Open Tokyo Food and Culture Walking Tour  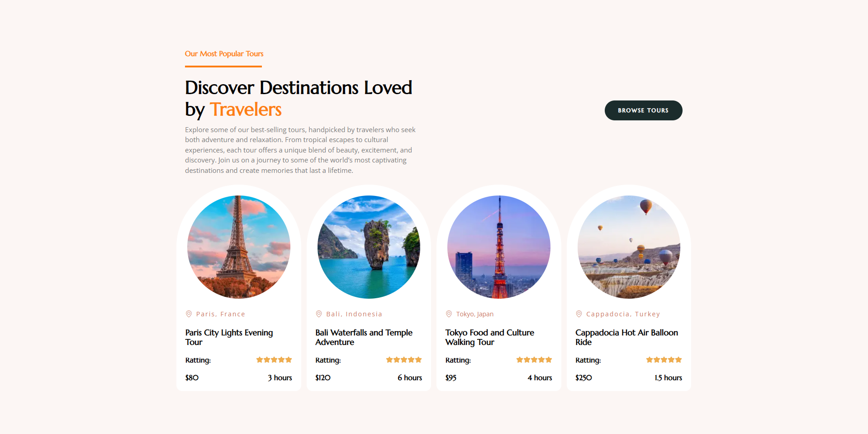489,337
